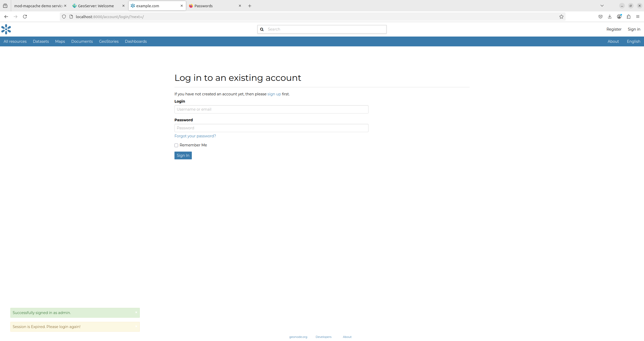This screenshot has width=644, height=341.
Task: Open the Datasets menu item
Action: point(41,41)
